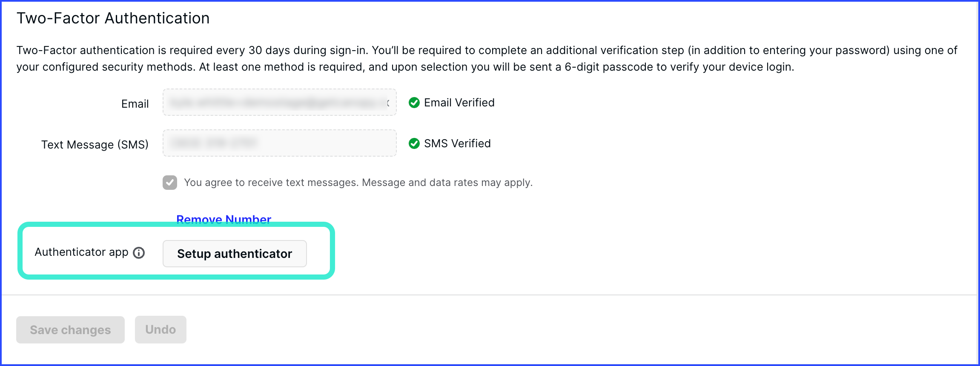Click the divider line above Save changes
This screenshot has height=366, width=980.
click(489, 295)
